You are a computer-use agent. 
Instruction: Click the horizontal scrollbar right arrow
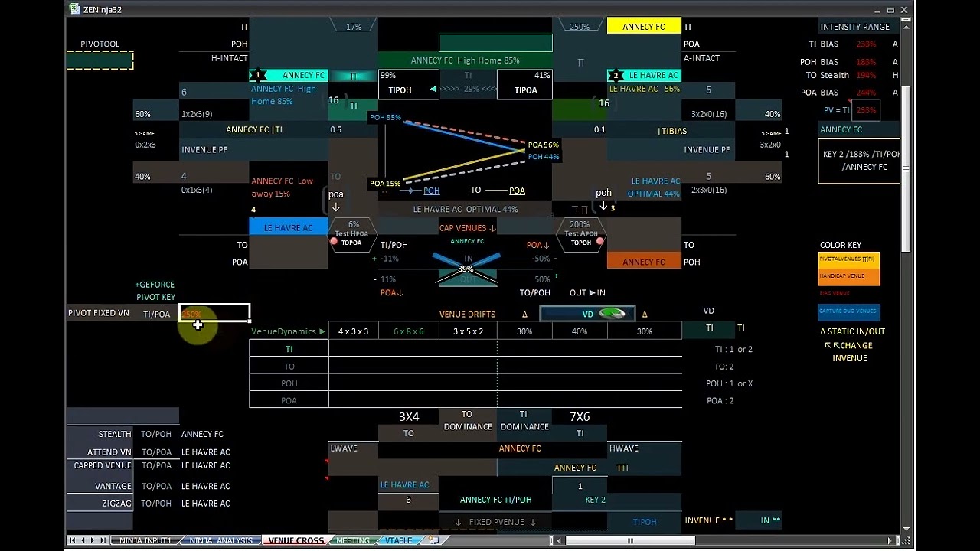[x=890, y=540]
